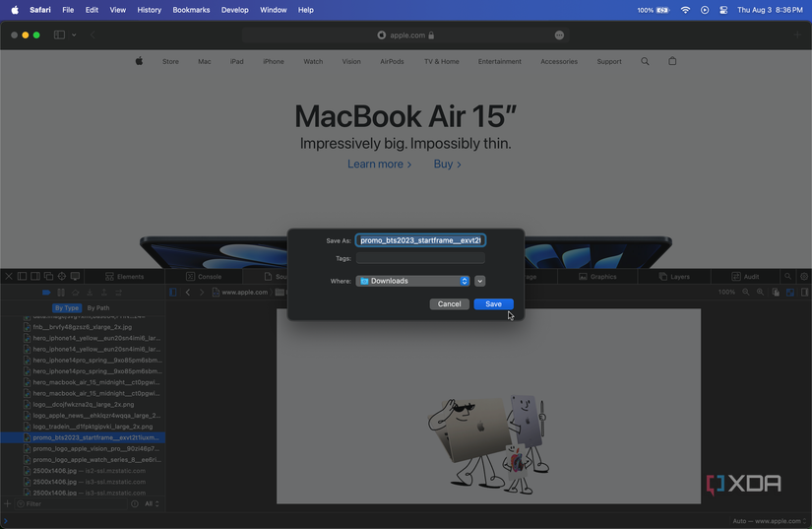Select promo_bts2023_startframe resource row
812x529 pixels.
pos(83,437)
